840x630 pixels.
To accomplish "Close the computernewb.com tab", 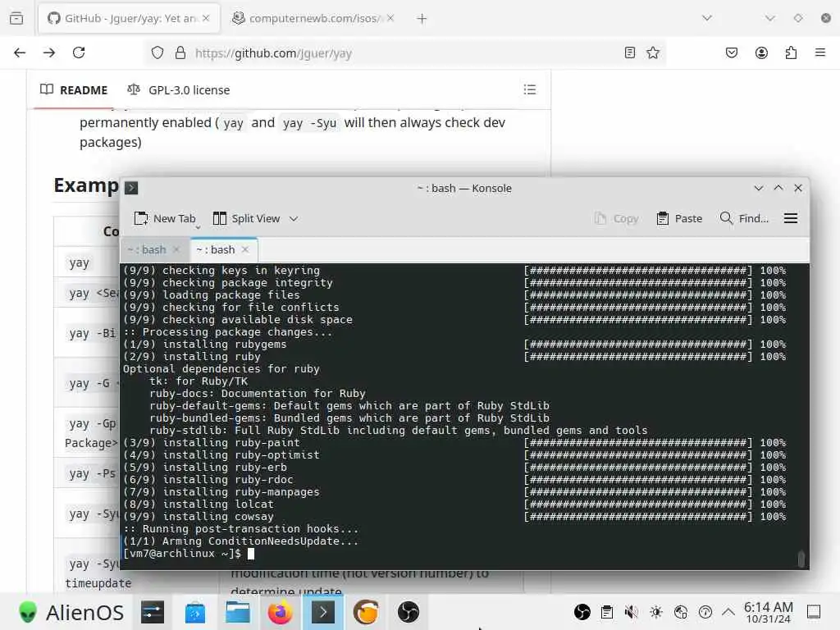I will click(x=390, y=18).
